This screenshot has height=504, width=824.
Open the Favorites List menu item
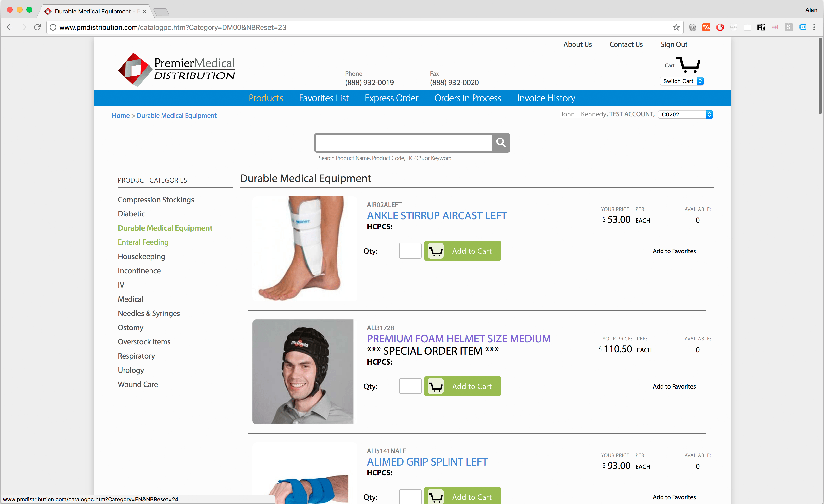tap(324, 98)
